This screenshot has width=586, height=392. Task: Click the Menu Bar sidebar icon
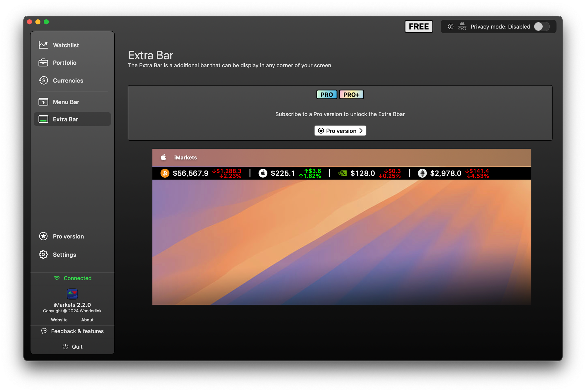coord(43,102)
